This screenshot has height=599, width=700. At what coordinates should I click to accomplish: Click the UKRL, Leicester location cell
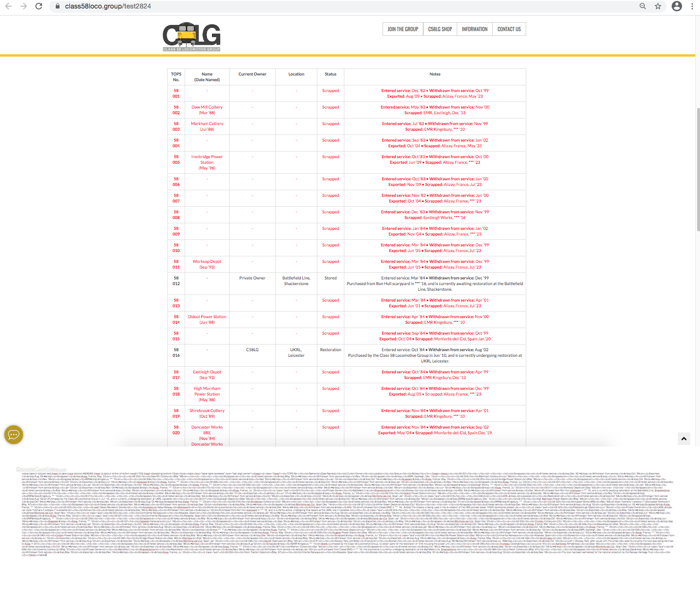[296, 355]
